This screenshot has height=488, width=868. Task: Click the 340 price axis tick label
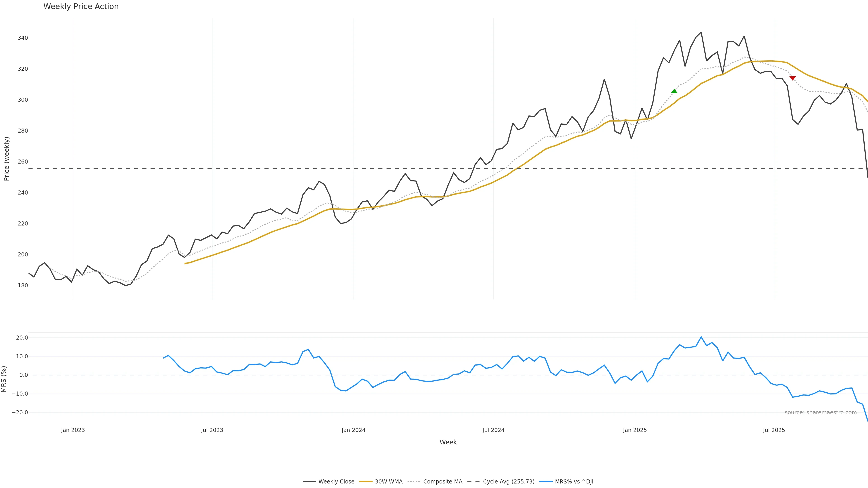point(23,38)
